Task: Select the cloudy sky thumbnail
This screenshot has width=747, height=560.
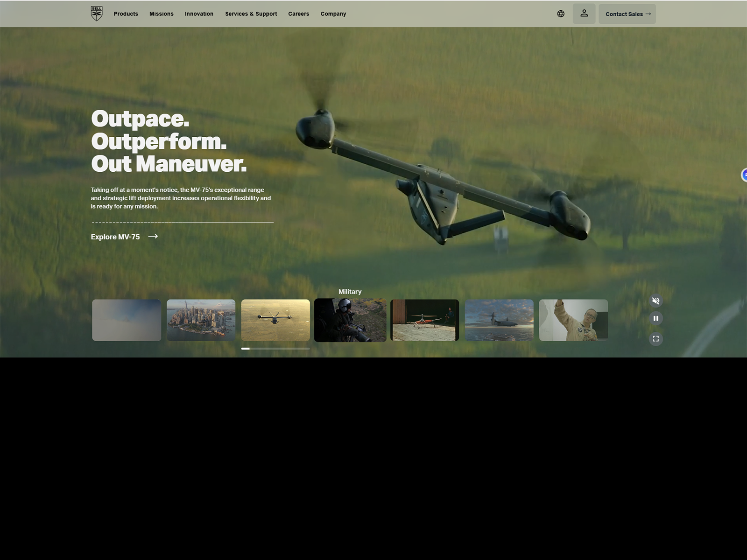Action: pyautogui.click(x=127, y=320)
